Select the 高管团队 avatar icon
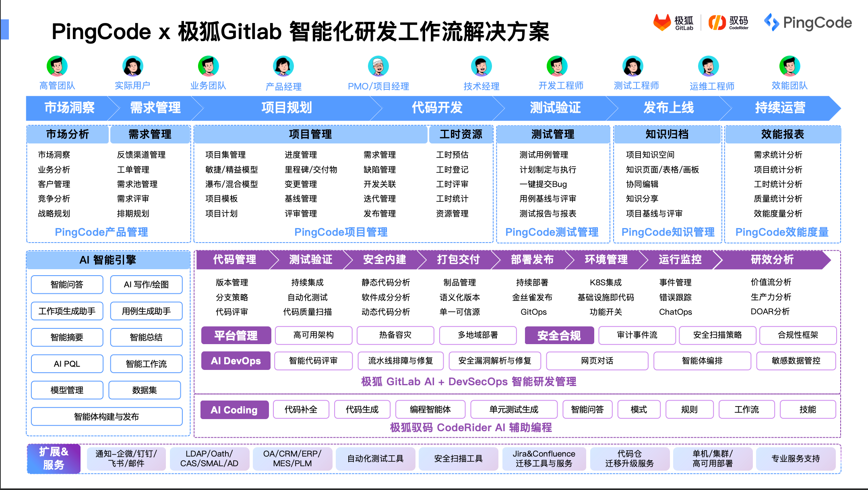This screenshot has height=490, width=868. coord(57,66)
